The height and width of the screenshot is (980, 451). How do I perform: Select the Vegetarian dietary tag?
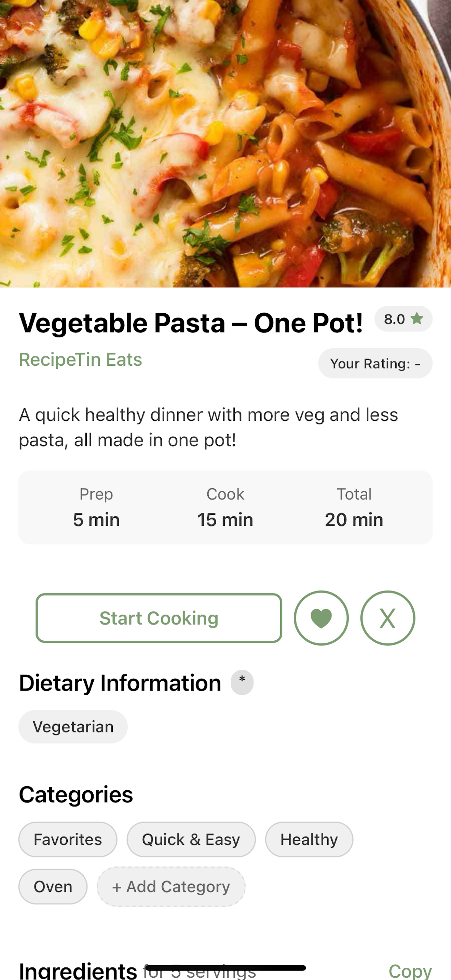click(73, 727)
